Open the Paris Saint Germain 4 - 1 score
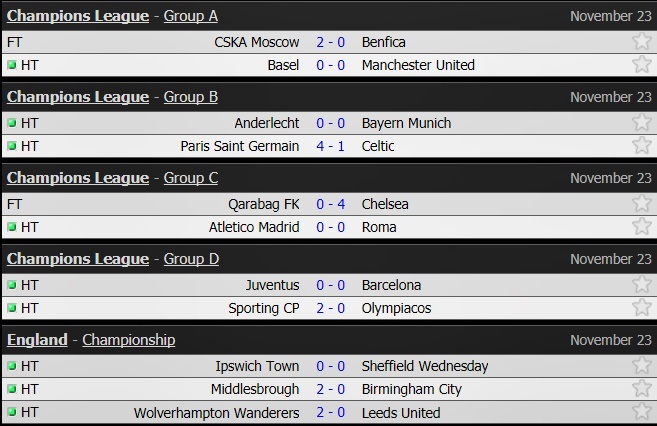This screenshot has height=426, width=657. pos(330,146)
